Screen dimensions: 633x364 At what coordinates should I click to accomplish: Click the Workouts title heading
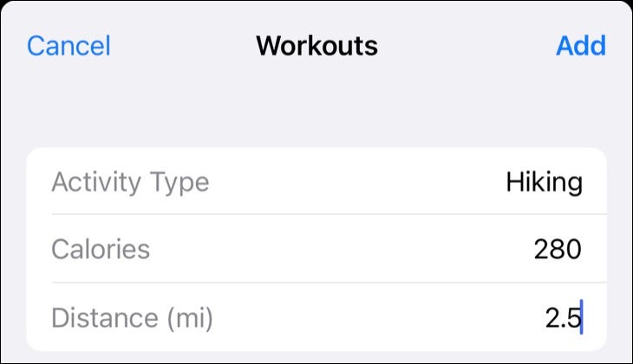316,45
